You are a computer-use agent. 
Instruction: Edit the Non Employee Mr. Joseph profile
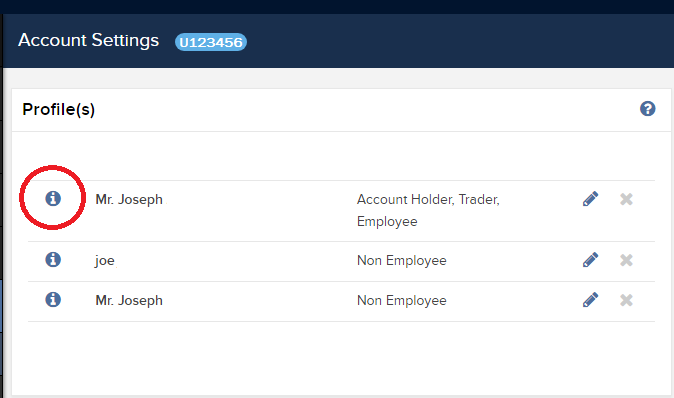click(591, 300)
